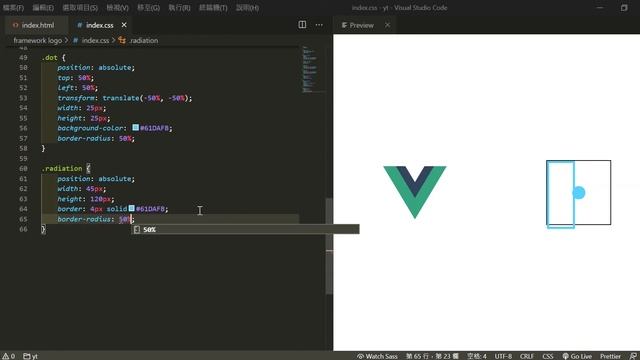Image resolution: width=640 pixels, height=360 pixels.
Task: Click the .radiation selector on line 60
Action: click(x=62, y=168)
